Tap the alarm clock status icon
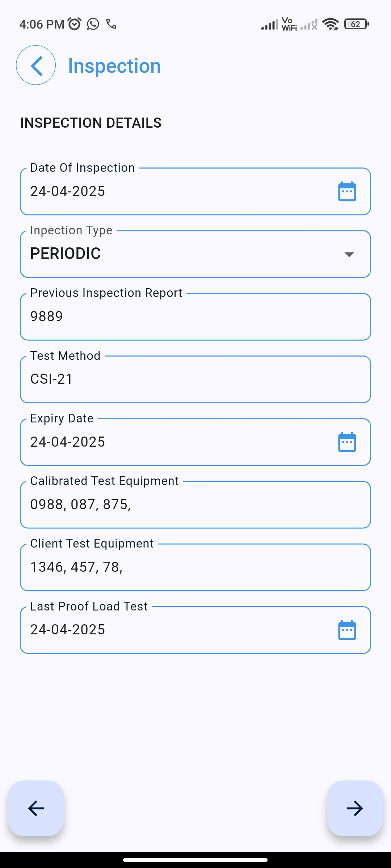The height and width of the screenshot is (868, 391). click(75, 24)
